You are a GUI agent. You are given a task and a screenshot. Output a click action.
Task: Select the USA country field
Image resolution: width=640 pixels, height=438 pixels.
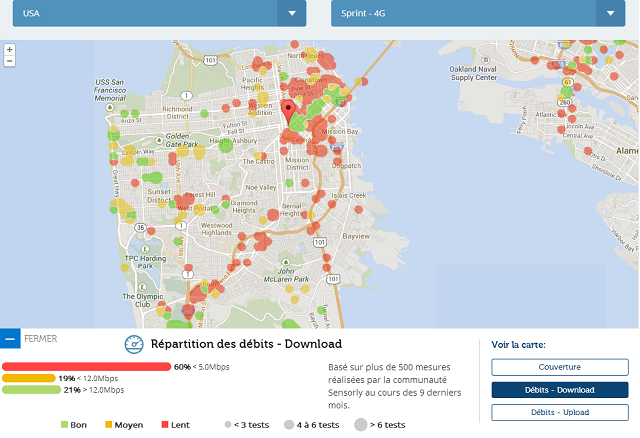[x=160, y=13]
